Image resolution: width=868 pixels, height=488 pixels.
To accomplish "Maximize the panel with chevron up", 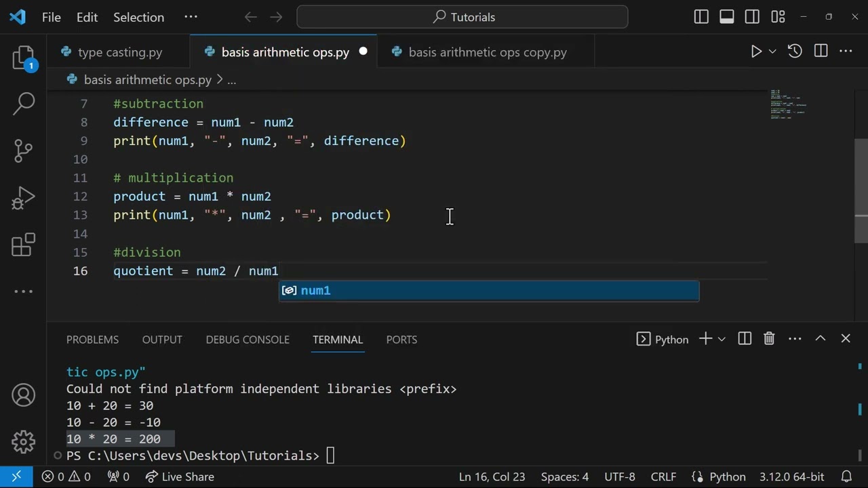I will tap(821, 339).
